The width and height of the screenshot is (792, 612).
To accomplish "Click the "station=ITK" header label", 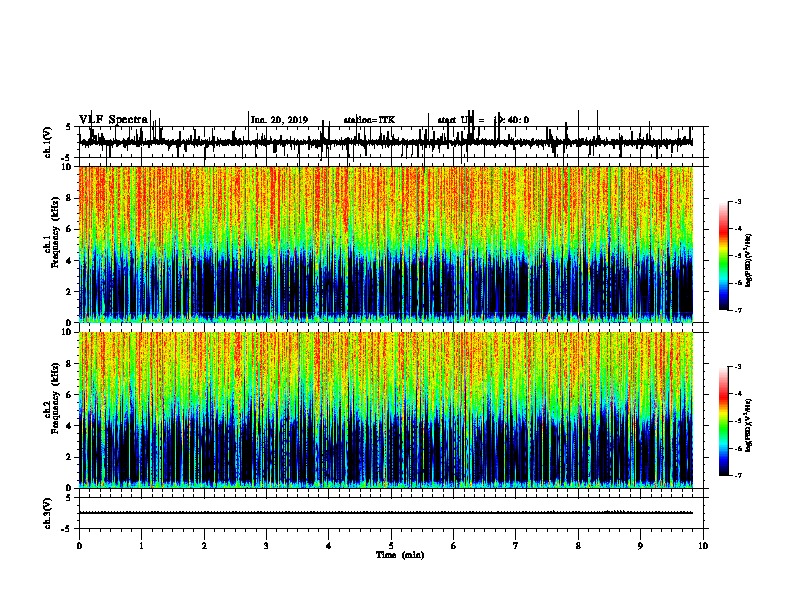I will pyautogui.click(x=369, y=120).
